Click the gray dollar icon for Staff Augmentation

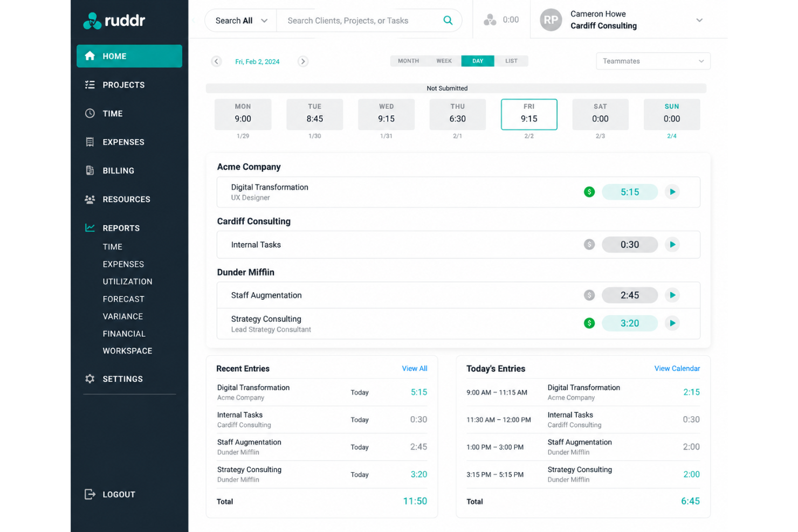589,295
